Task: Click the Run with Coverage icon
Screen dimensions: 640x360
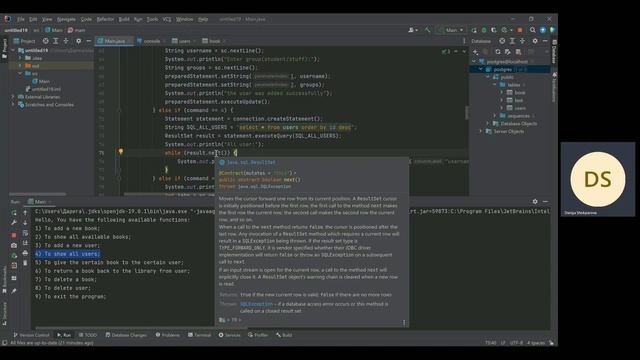Action: click(493, 30)
